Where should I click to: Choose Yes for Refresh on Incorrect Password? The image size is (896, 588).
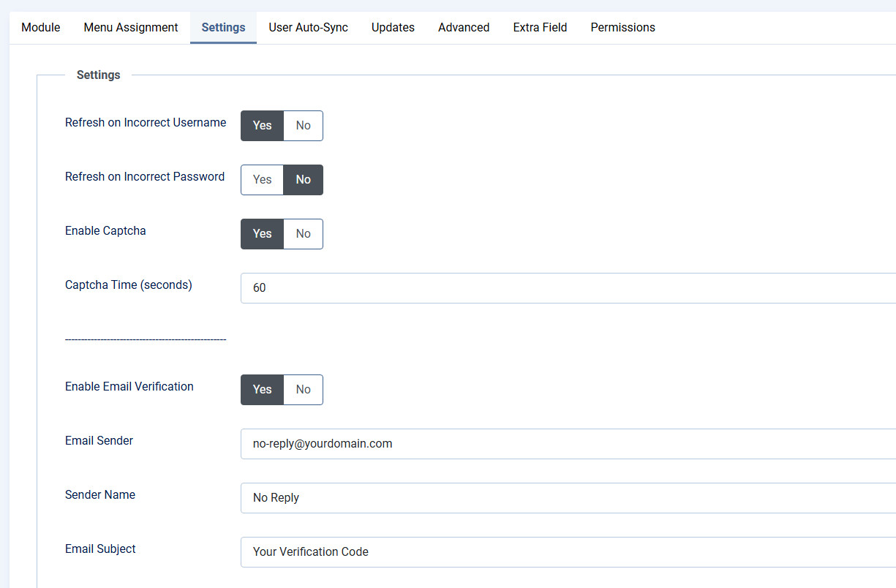click(x=262, y=180)
